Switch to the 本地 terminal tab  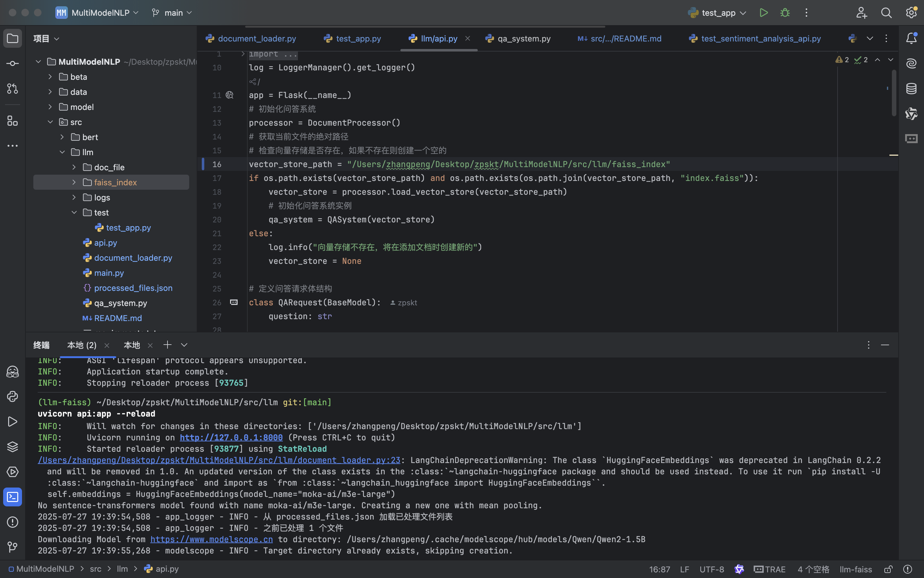point(132,345)
